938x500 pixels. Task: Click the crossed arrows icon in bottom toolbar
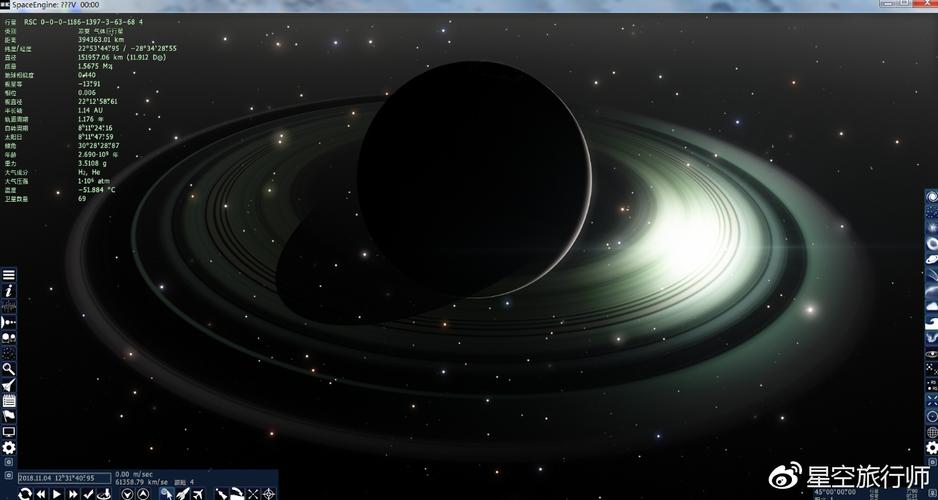[252, 494]
